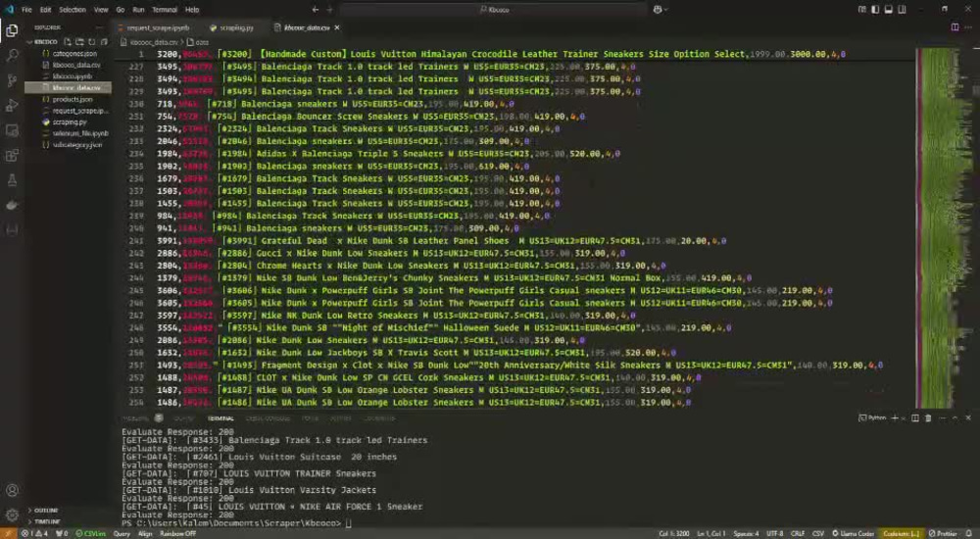Click the remote window indicator in status bar
The width and height of the screenshot is (980, 539).
pyautogui.click(x=8, y=533)
